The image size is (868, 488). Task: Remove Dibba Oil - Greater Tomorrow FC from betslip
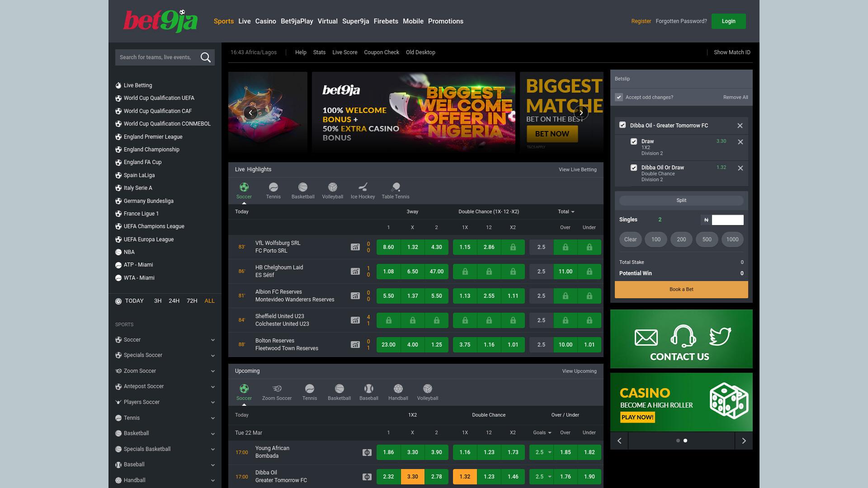coord(740,126)
